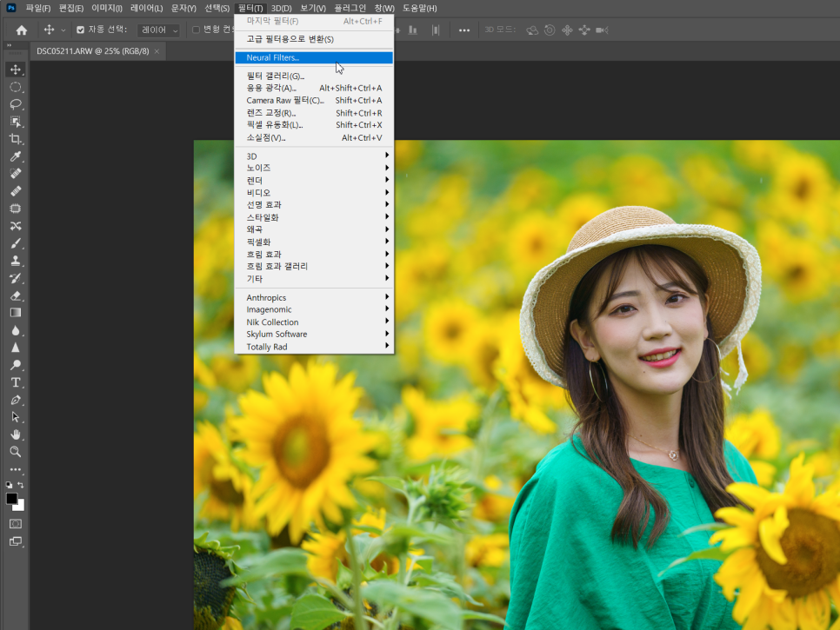Toggle Quick Mask mode icon
The width and height of the screenshot is (840, 630).
[x=16, y=523]
